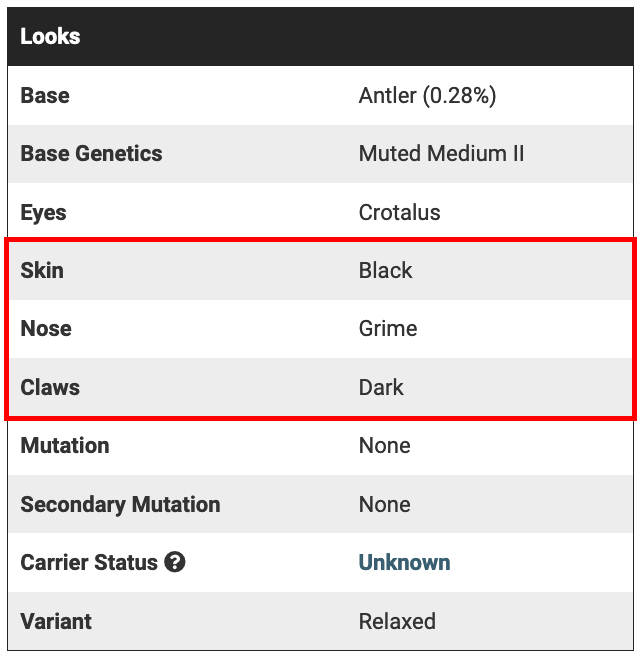The width and height of the screenshot is (642, 658).
Task: Select the Secondary Mutation label
Action: [120, 504]
